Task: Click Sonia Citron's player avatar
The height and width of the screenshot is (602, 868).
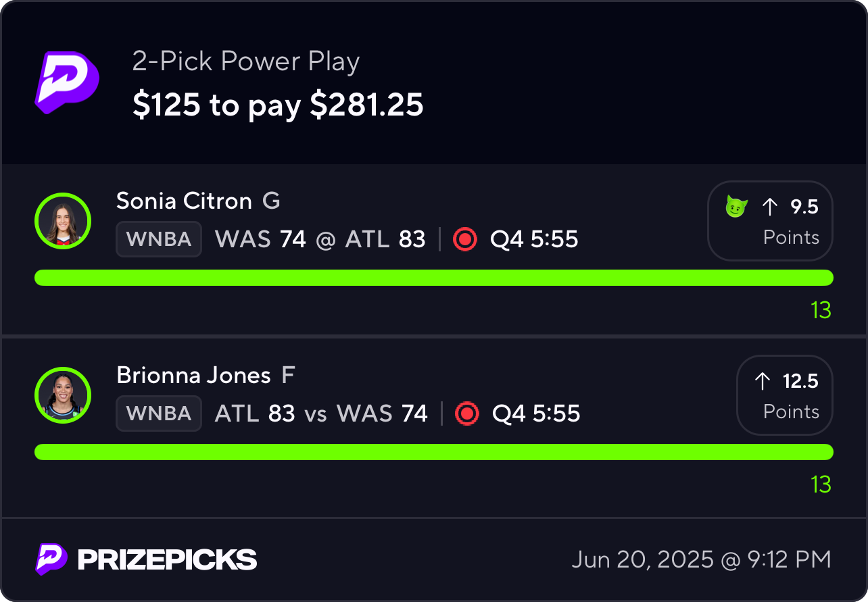Action: point(63,221)
